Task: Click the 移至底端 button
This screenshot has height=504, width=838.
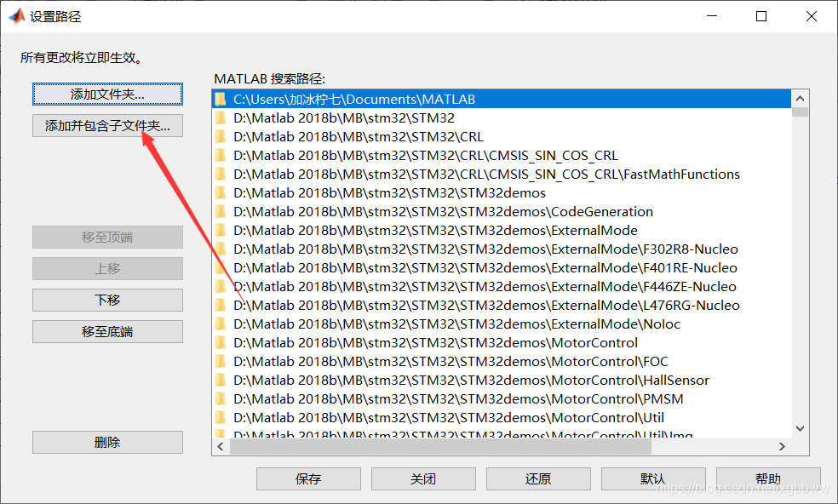Action: click(x=107, y=331)
